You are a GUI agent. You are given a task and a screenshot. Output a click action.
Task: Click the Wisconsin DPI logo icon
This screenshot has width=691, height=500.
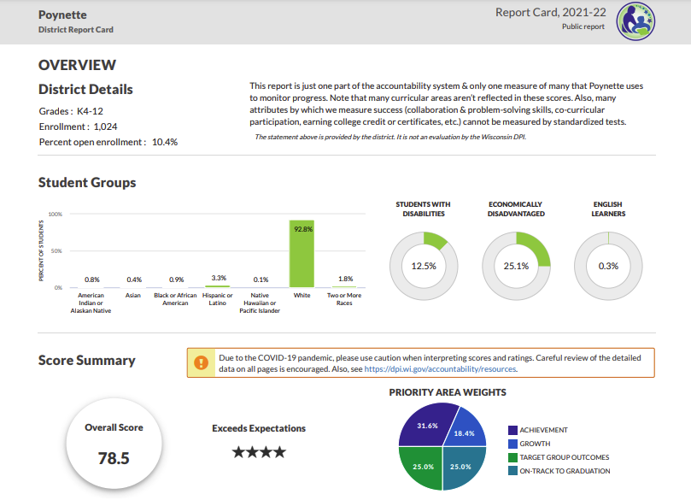(635, 20)
